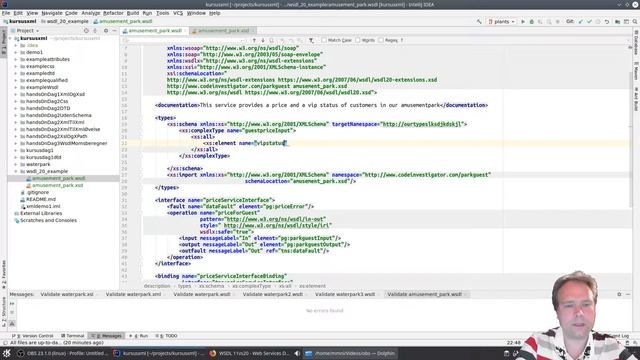Expand the demo1 folder
The width and height of the screenshot is (640, 360).
16,52
